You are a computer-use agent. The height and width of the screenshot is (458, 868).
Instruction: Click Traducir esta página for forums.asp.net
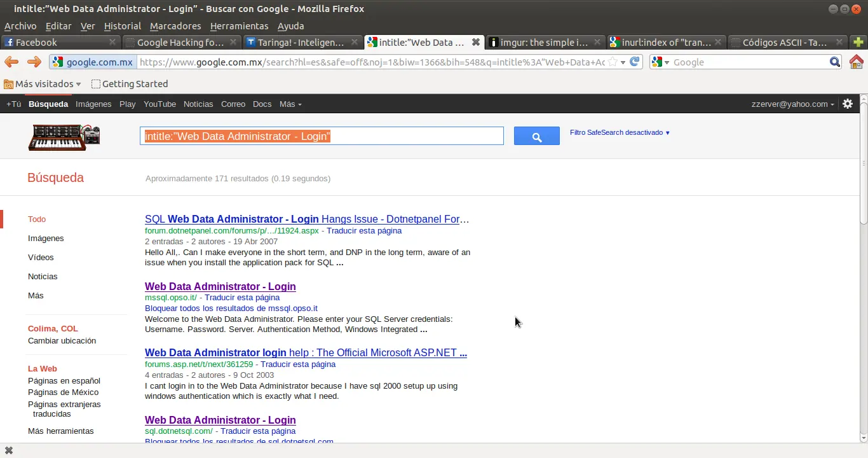[x=298, y=364]
